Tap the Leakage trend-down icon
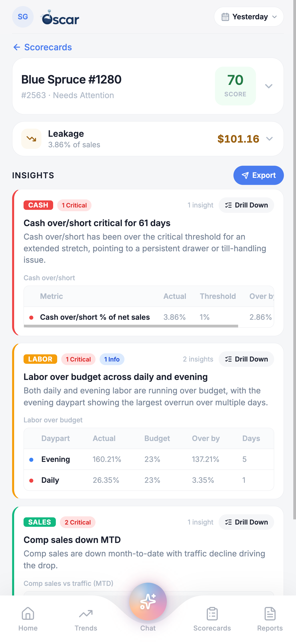The width and height of the screenshot is (296, 644). [x=31, y=139]
